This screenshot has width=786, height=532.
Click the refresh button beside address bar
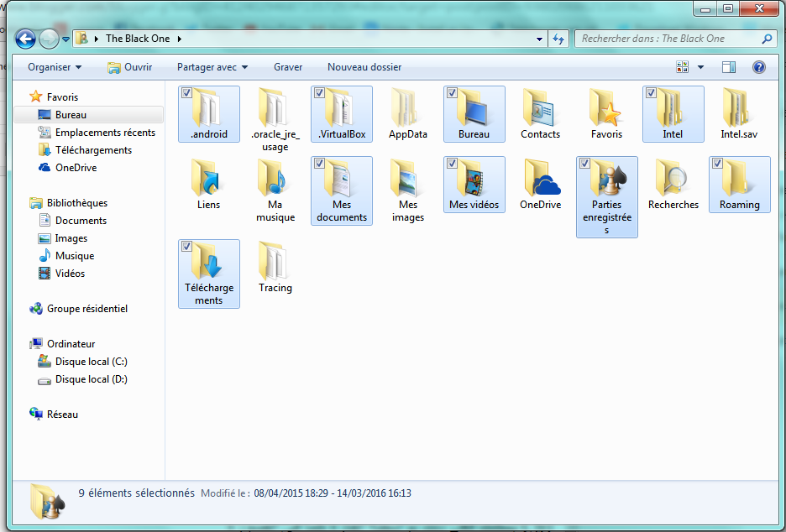[x=558, y=39]
